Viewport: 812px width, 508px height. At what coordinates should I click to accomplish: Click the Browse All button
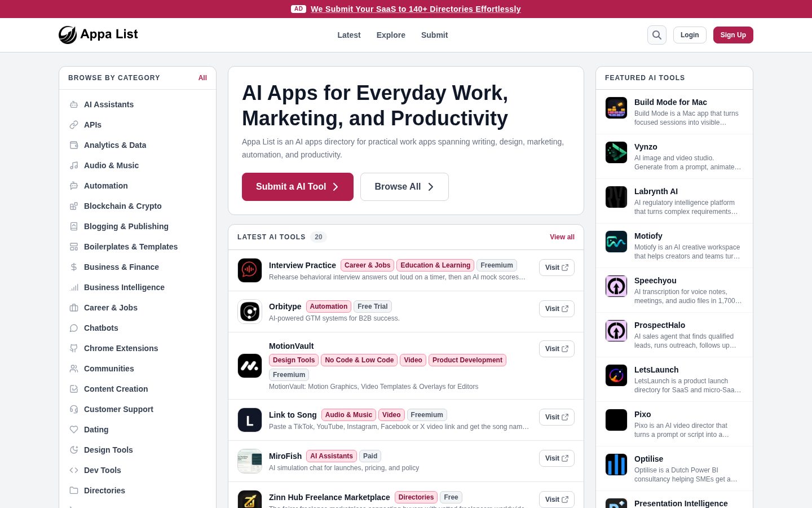click(x=404, y=187)
